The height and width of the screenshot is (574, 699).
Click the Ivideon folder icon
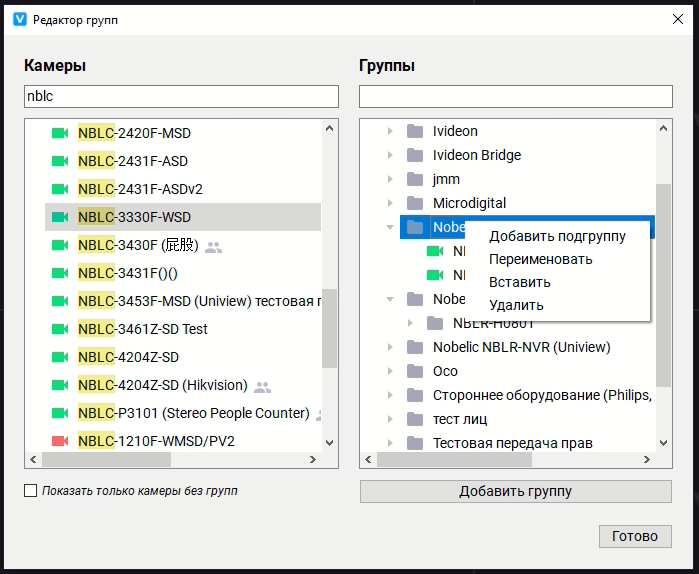coord(415,131)
